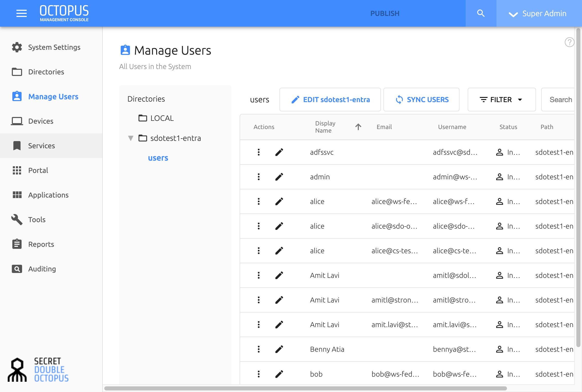Click the Portal grid icon
The height and width of the screenshot is (392, 582).
click(17, 170)
